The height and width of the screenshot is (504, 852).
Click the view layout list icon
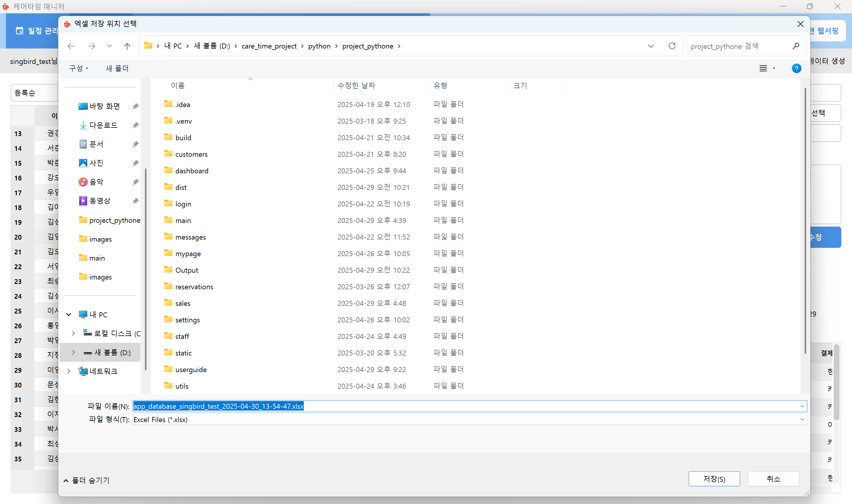(763, 68)
